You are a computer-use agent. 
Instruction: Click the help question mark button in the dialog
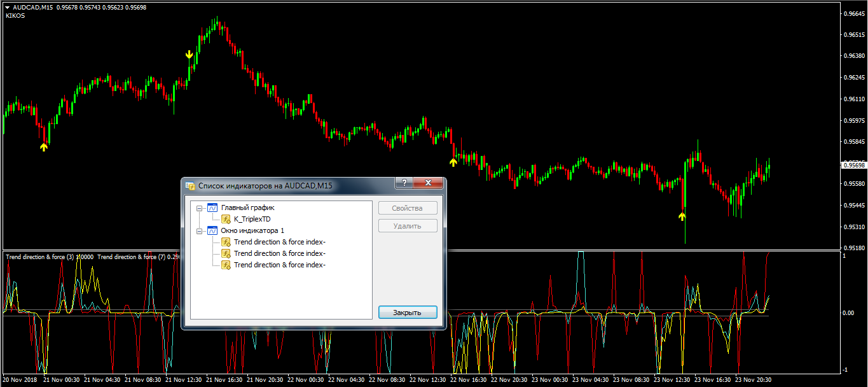click(x=403, y=183)
